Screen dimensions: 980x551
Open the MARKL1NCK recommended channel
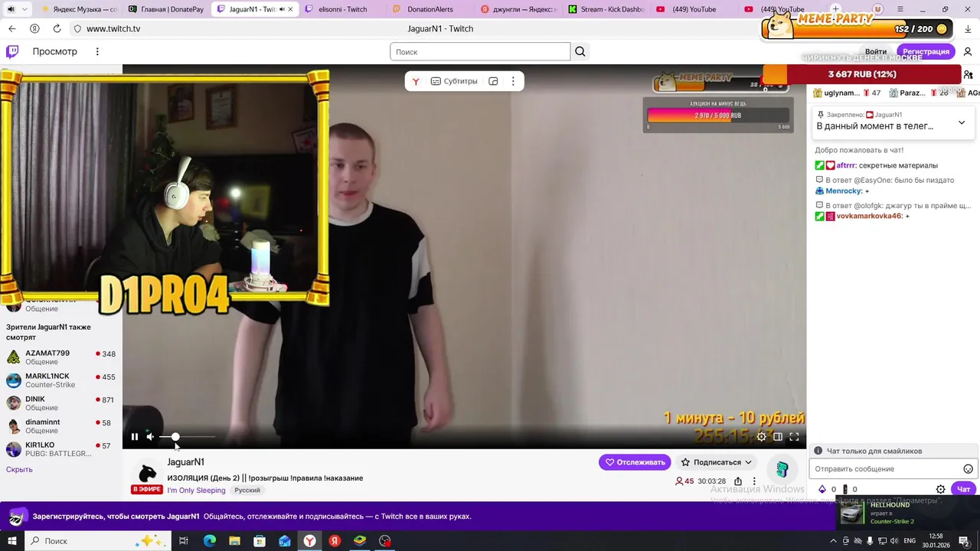pyautogui.click(x=60, y=380)
